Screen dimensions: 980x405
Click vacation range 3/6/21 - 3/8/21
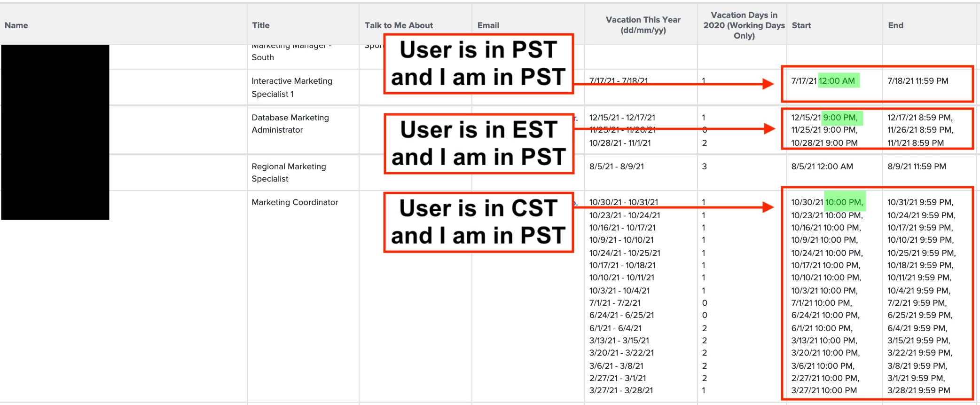(616, 366)
